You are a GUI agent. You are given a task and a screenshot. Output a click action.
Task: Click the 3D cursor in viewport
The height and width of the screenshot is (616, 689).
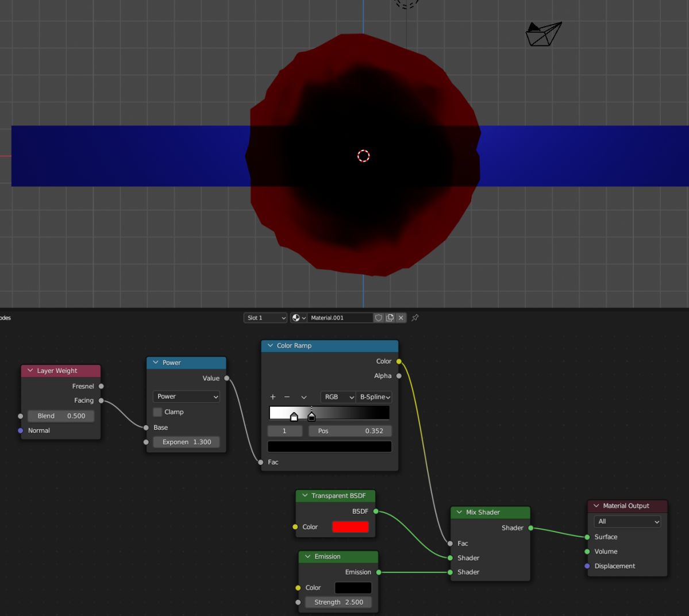click(x=363, y=156)
